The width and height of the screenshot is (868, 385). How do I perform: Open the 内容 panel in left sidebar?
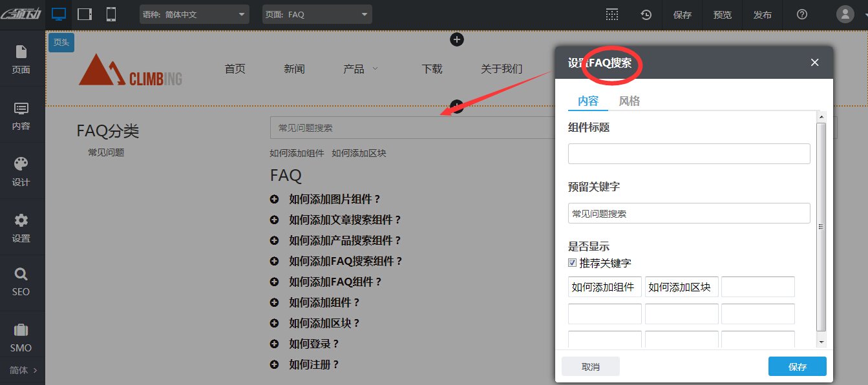tap(21, 115)
